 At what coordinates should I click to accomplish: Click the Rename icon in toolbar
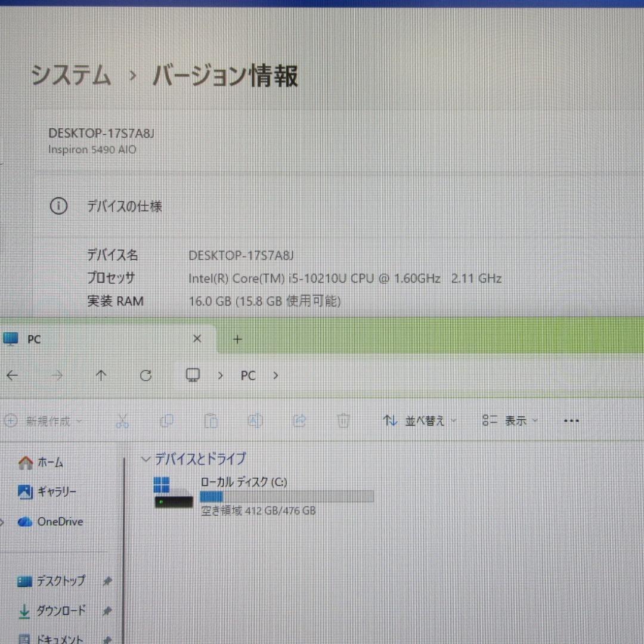tap(255, 420)
